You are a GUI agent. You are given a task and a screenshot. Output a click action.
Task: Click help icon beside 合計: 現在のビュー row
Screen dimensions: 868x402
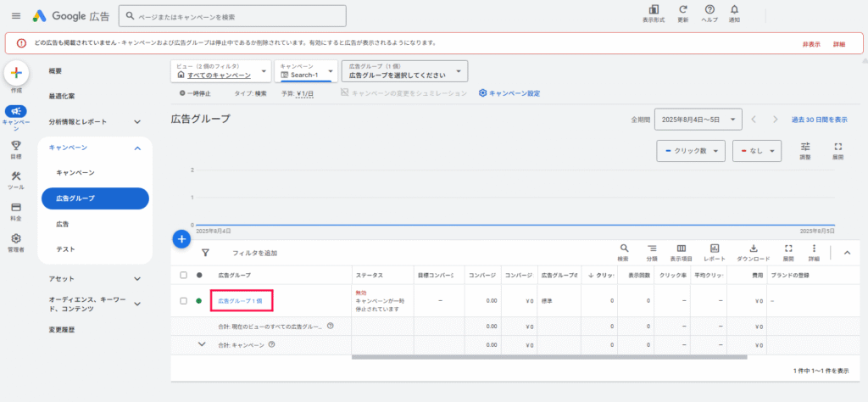331,327
